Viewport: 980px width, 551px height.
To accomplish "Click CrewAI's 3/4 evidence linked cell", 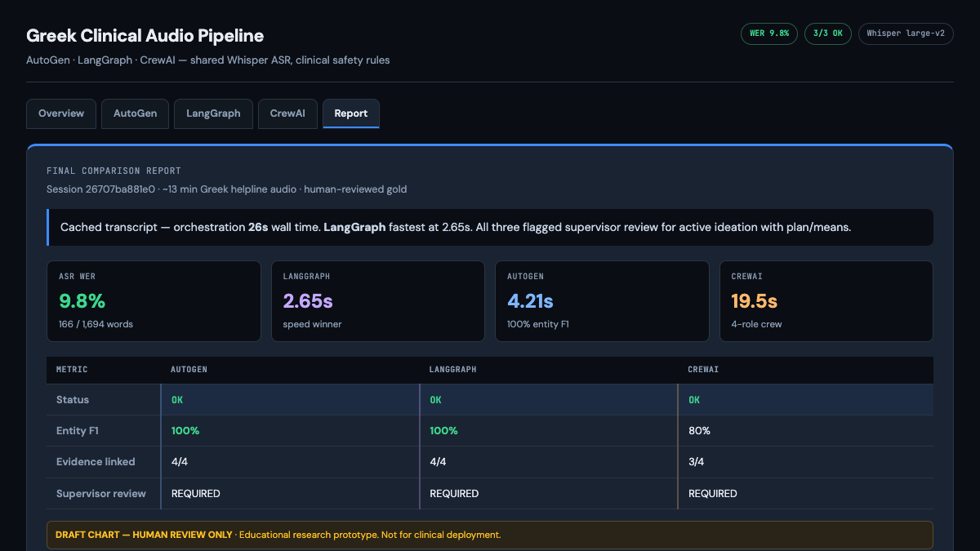I will (806, 462).
